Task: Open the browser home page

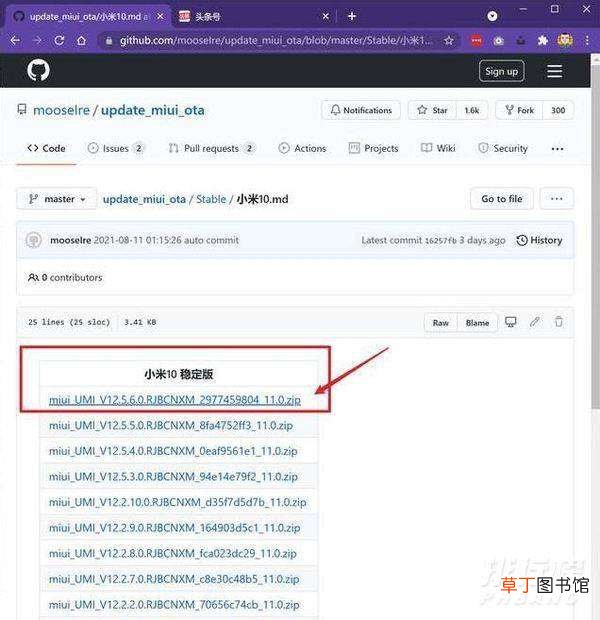Action: 81,40
